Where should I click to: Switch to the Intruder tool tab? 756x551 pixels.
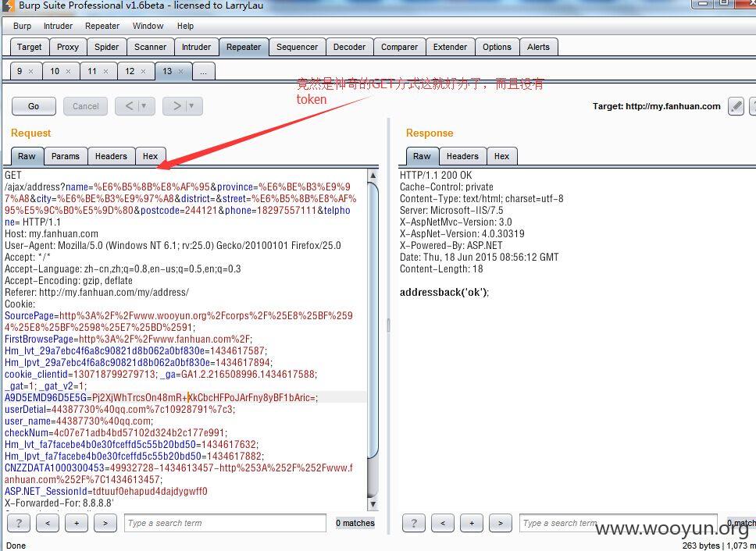tap(196, 47)
